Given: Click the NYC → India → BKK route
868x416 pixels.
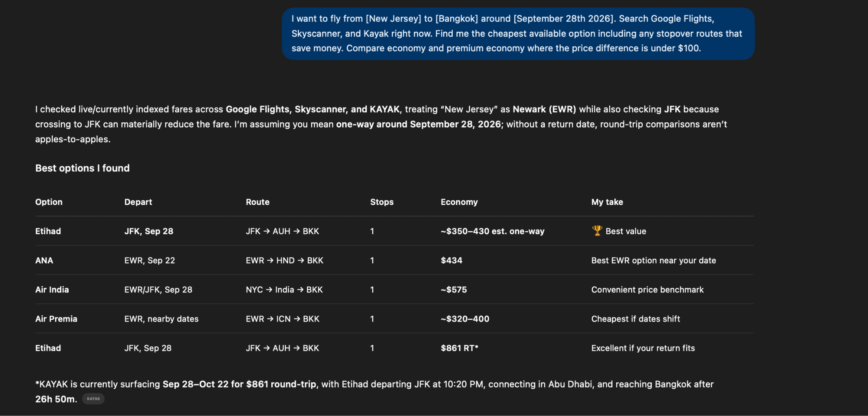Looking at the screenshot, I should (284, 289).
